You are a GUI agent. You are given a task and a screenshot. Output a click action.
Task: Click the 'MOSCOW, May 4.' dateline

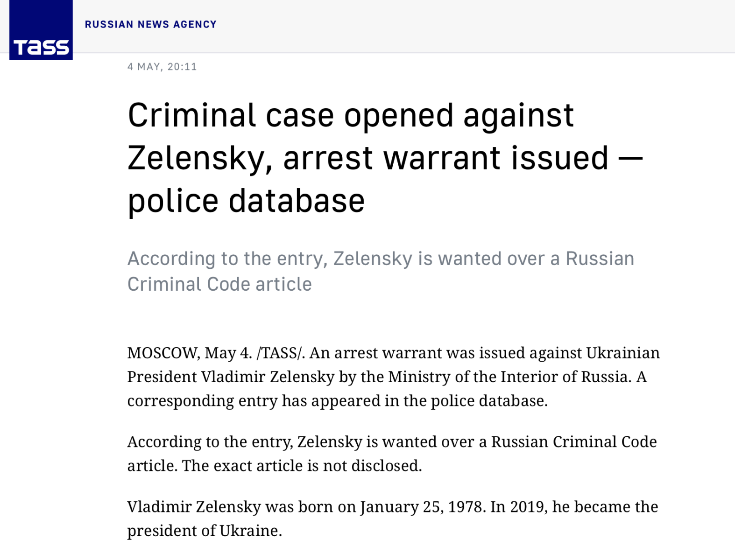tap(190, 353)
